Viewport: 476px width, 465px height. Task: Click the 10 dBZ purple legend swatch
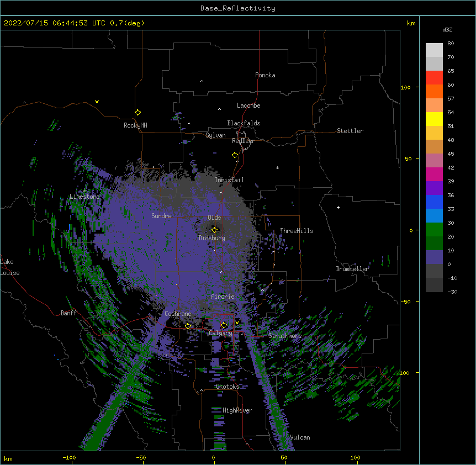click(434, 257)
